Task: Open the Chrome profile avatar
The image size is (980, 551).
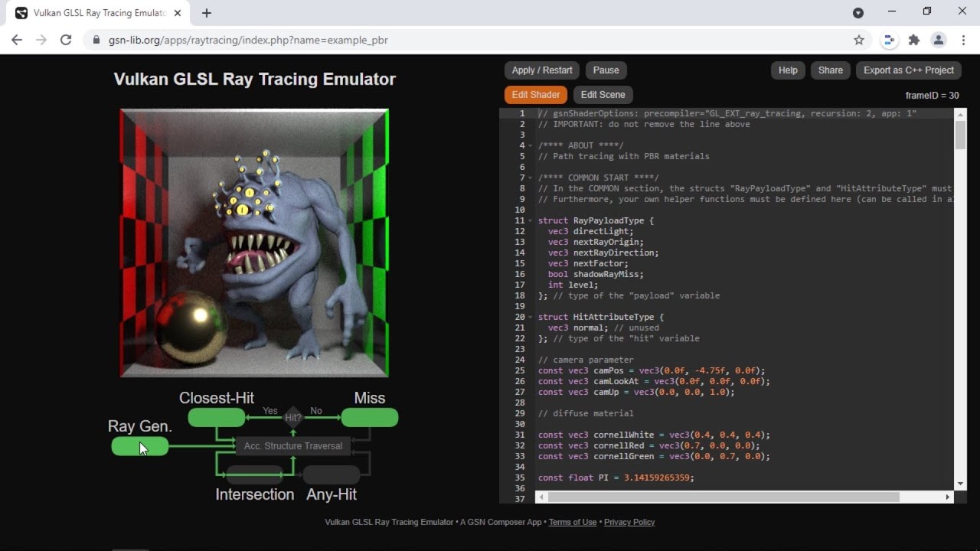Action: click(938, 40)
